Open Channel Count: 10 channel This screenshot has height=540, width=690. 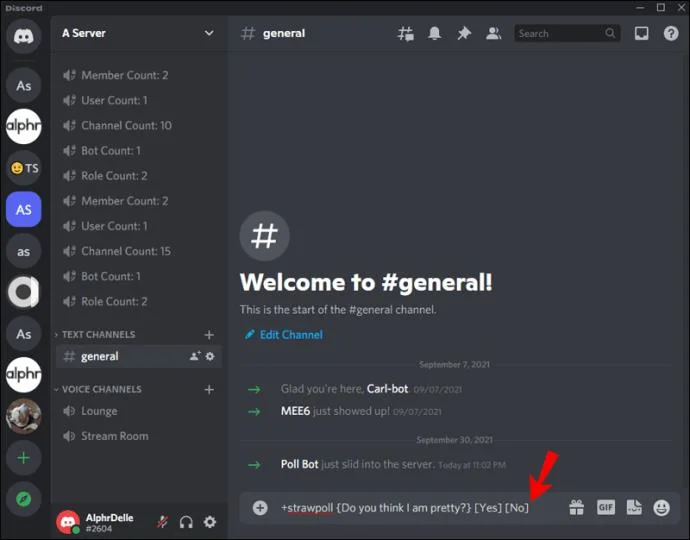click(x=139, y=125)
